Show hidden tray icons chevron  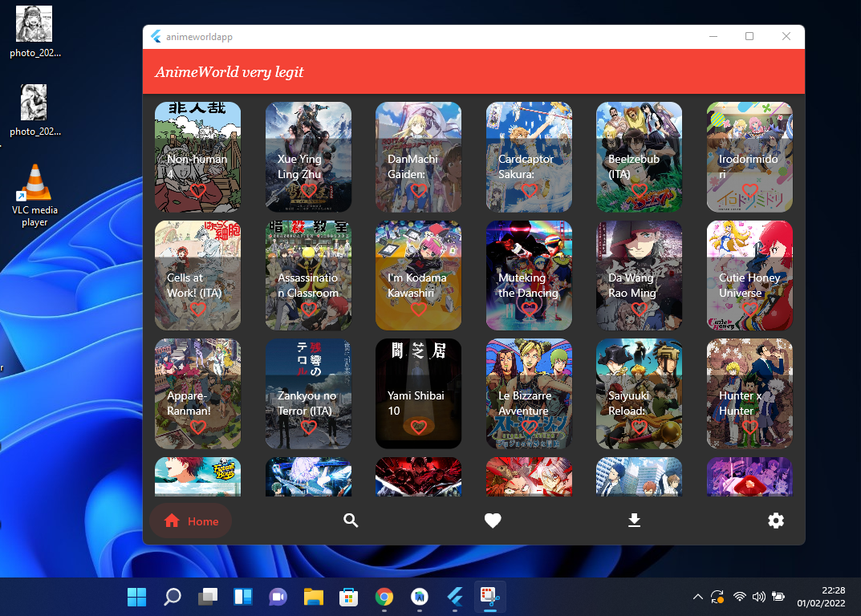pos(698,597)
